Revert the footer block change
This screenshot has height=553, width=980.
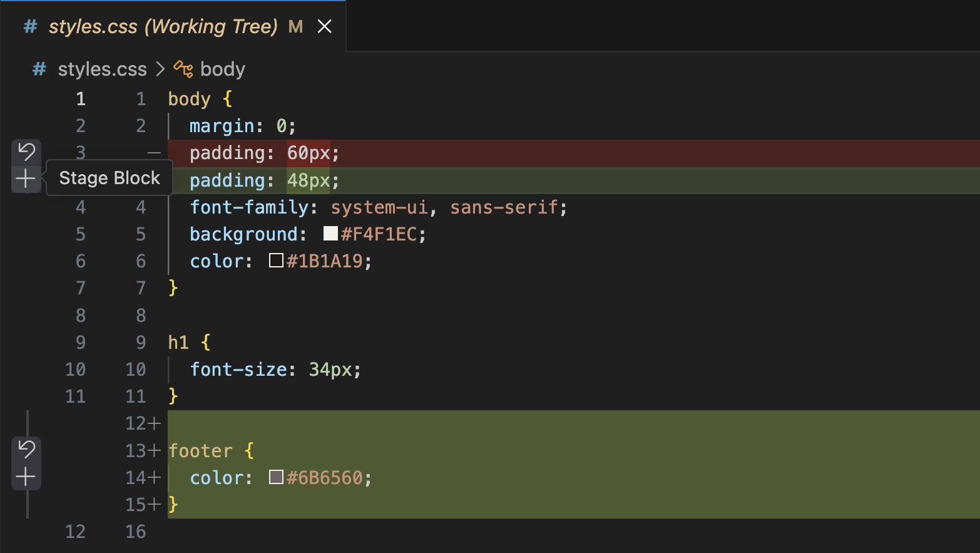(26, 449)
